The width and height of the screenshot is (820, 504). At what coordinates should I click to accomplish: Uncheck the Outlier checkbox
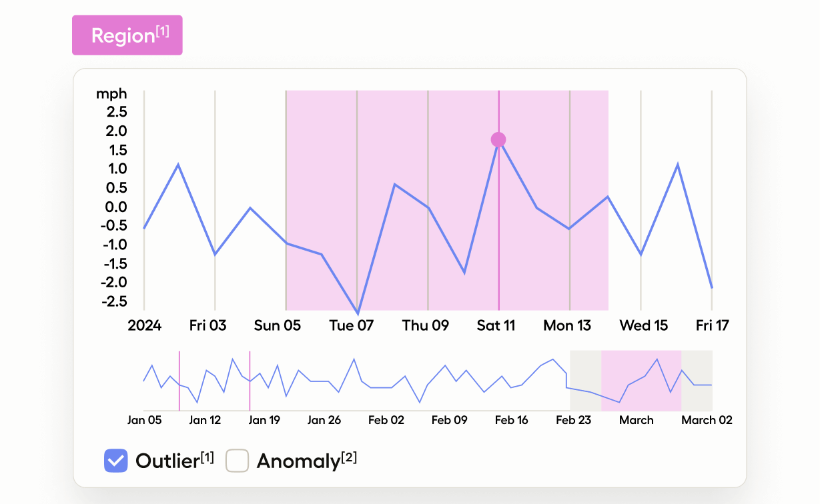coord(115,461)
